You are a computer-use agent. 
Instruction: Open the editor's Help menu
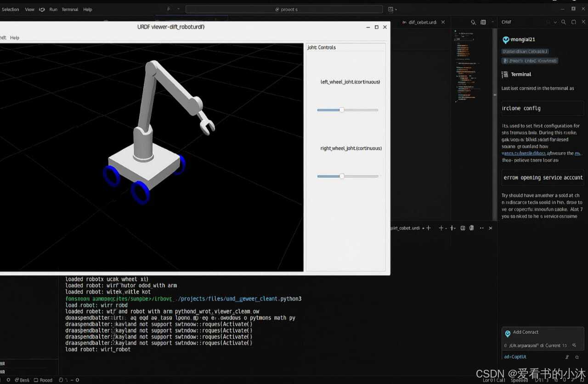coord(88,9)
